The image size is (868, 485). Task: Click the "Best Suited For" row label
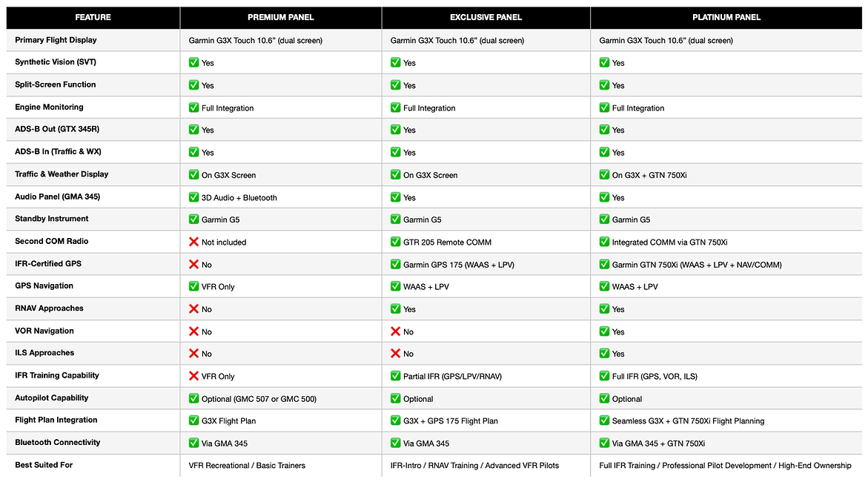coord(44,465)
